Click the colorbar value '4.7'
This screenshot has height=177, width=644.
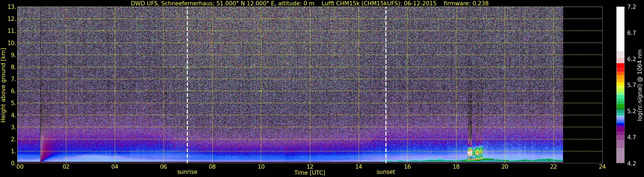click(x=632, y=137)
